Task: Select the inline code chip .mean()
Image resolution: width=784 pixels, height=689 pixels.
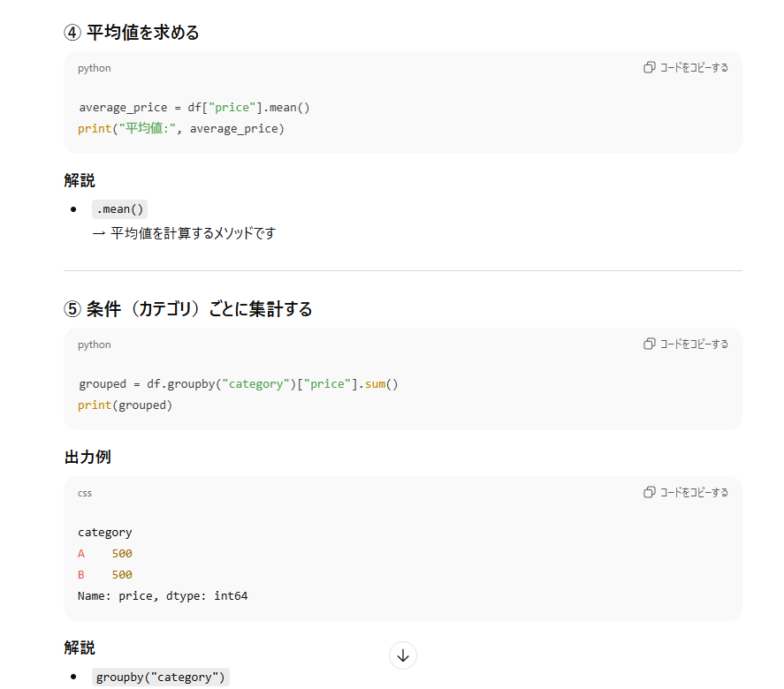Action: (119, 208)
